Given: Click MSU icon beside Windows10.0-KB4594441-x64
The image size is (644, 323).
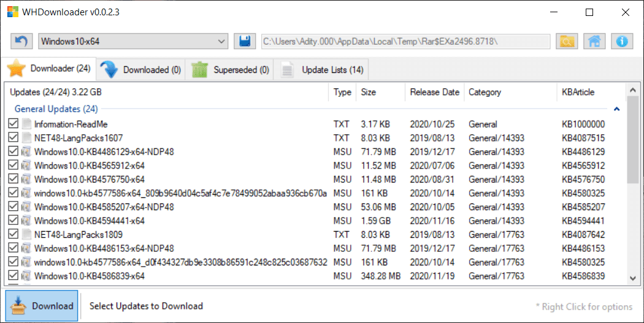Looking at the screenshot, I should (x=26, y=221).
